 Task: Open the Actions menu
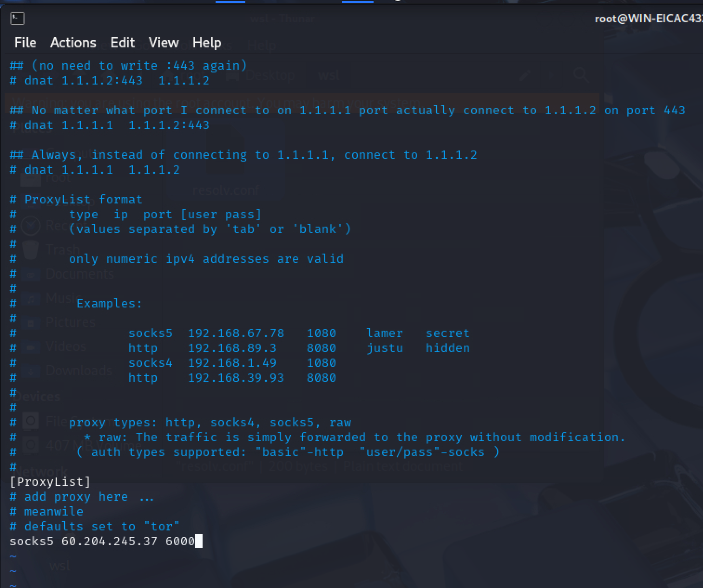click(73, 43)
